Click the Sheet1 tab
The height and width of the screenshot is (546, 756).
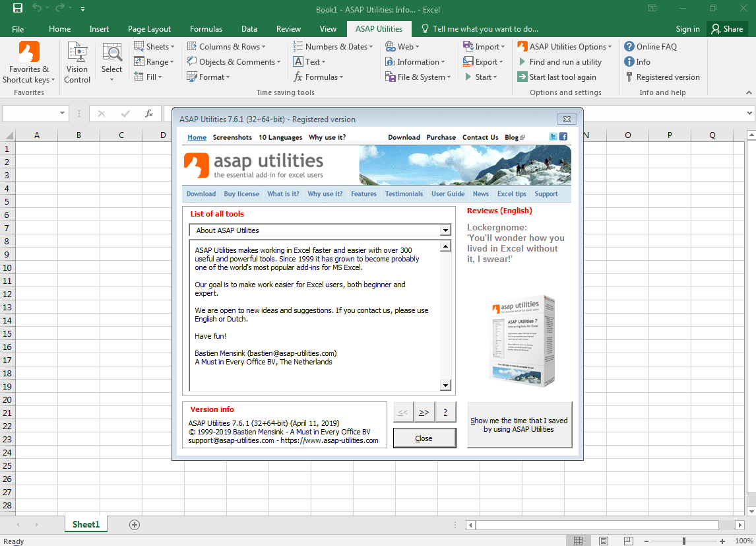coord(86,524)
